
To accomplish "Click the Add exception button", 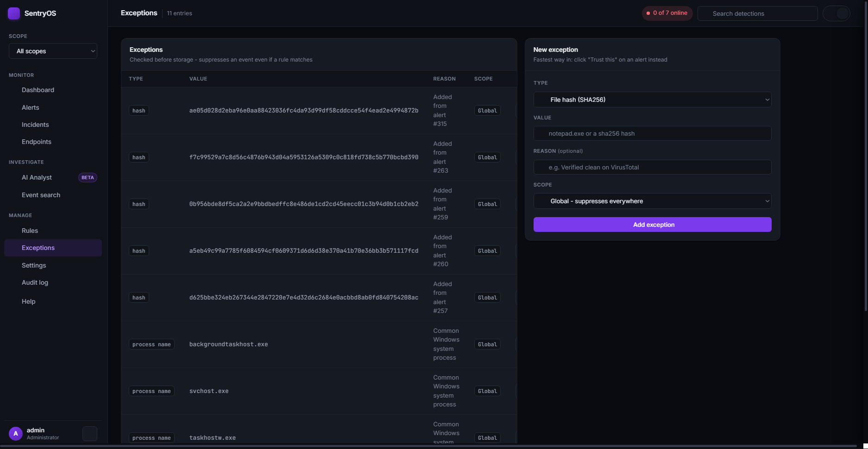I will (x=652, y=224).
